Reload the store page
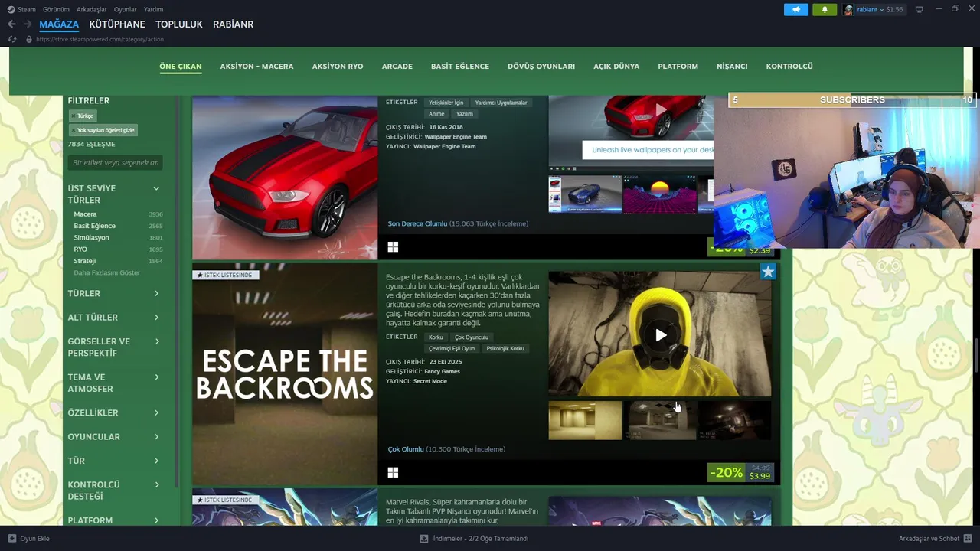 tap(12, 39)
